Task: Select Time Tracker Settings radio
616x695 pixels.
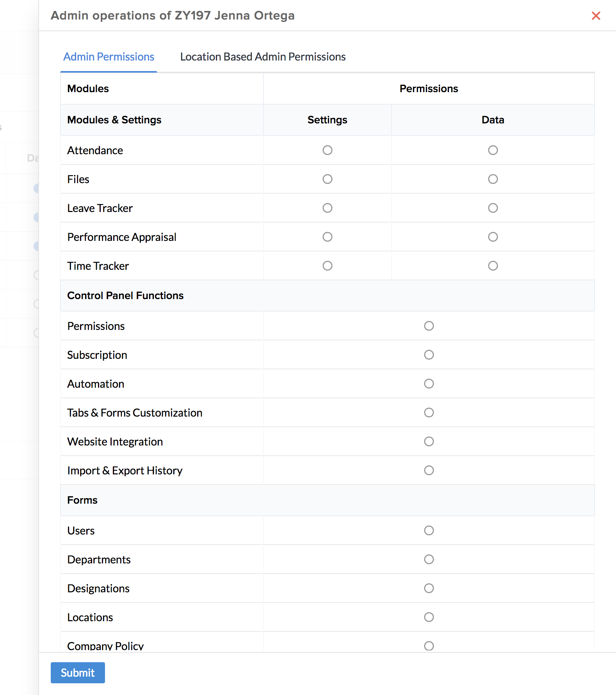Action: click(x=328, y=266)
